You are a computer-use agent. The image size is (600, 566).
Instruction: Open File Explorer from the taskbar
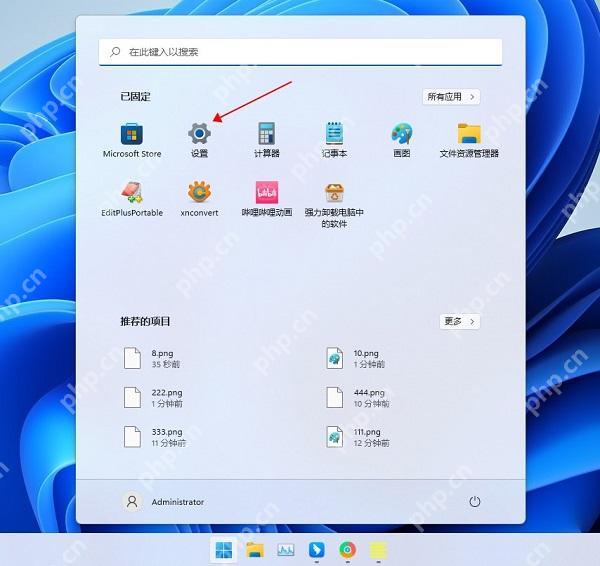pos(255,550)
